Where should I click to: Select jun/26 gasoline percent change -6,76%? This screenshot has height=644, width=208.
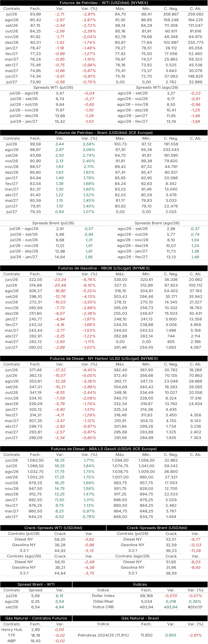(x=89, y=280)
